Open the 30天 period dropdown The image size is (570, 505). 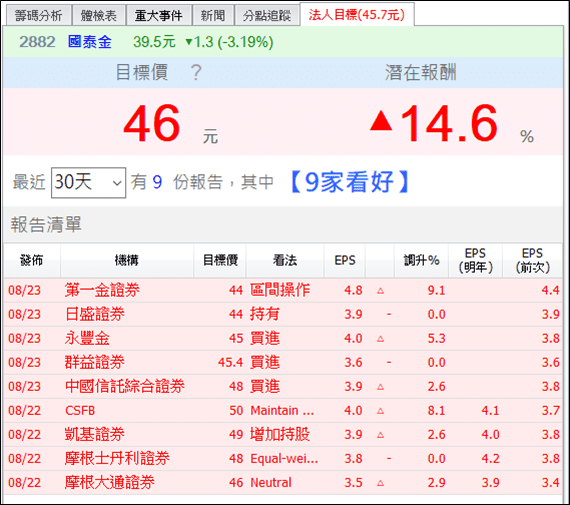88,183
